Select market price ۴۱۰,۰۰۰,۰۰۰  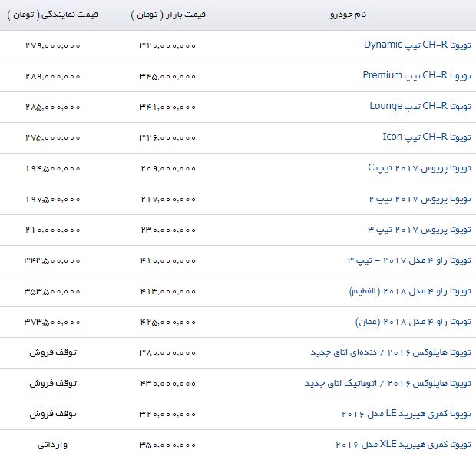[168, 260]
